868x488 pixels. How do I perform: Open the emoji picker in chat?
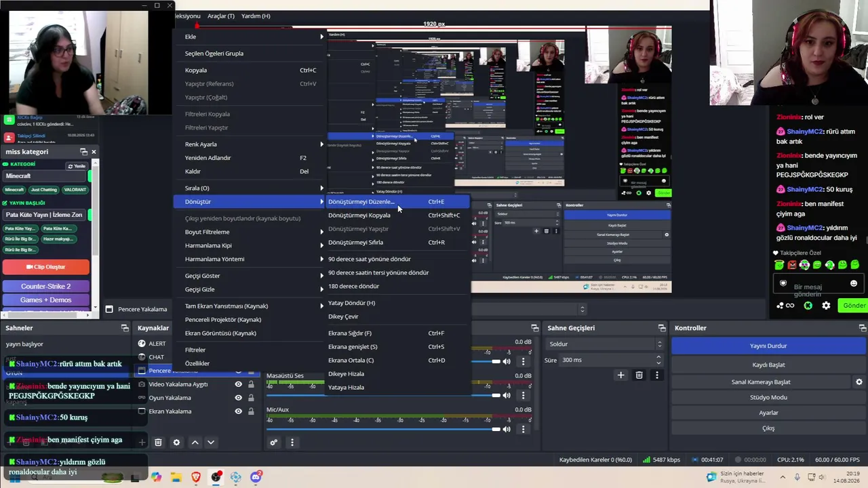point(854,283)
